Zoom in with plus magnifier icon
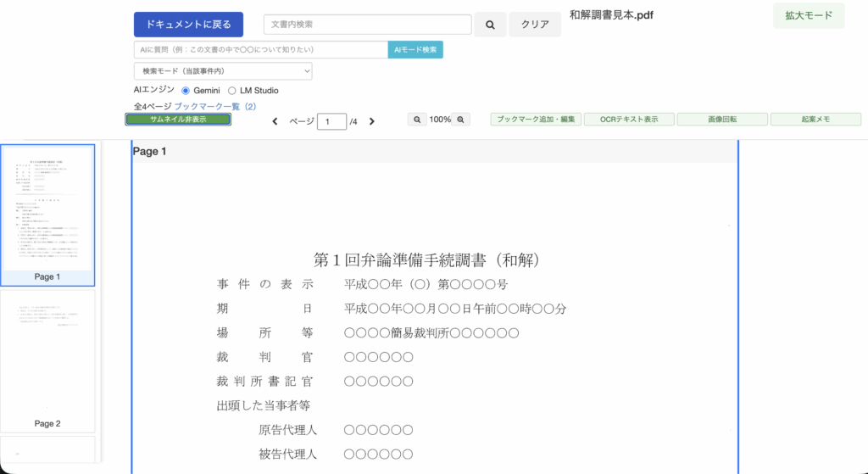The image size is (868, 474). pos(461,120)
